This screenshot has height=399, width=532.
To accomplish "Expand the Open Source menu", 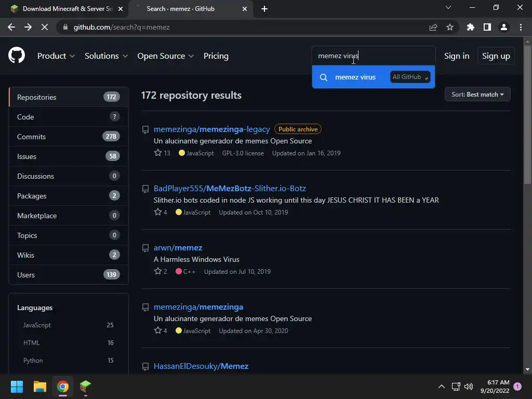I will point(166,56).
